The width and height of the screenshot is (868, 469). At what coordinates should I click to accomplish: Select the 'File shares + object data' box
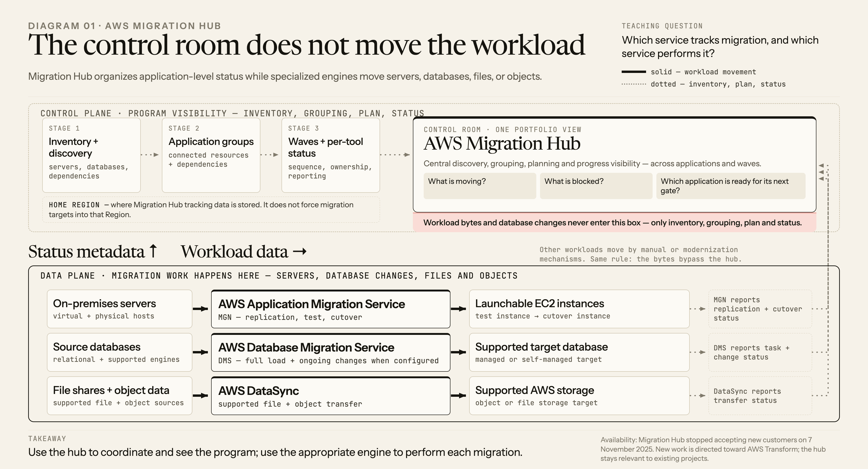click(x=120, y=396)
